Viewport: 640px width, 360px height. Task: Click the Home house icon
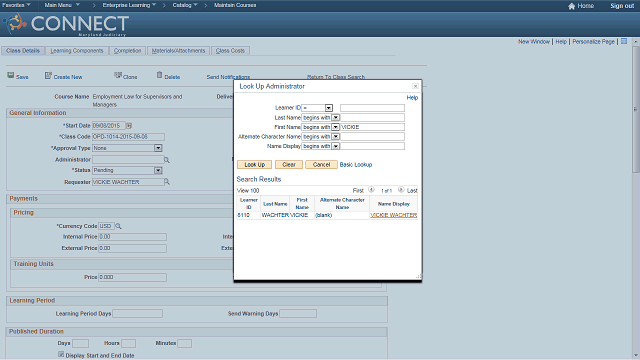(571, 6)
